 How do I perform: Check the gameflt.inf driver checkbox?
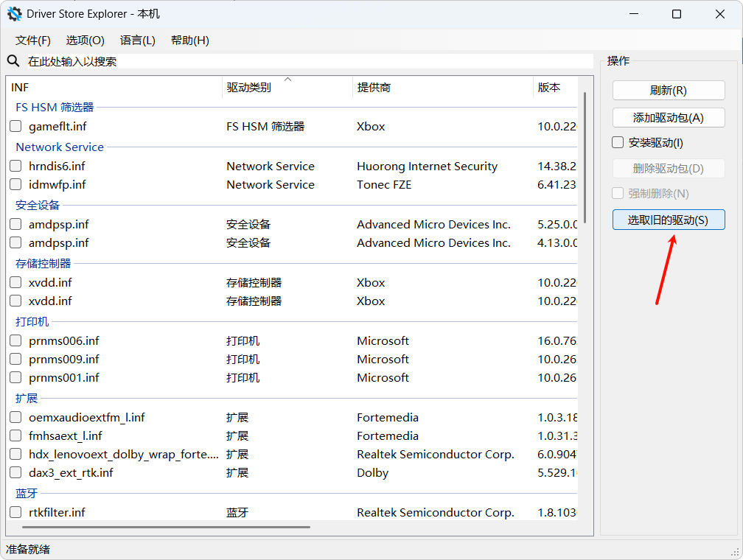pyautogui.click(x=15, y=127)
